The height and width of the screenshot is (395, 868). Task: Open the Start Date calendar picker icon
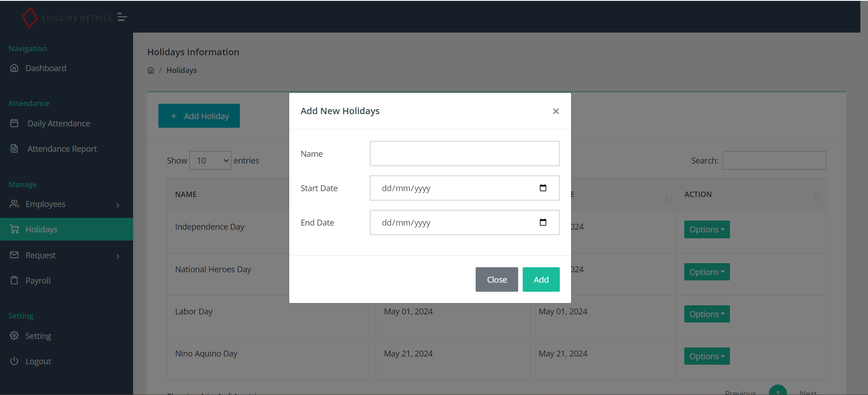pyautogui.click(x=543, y=188)
